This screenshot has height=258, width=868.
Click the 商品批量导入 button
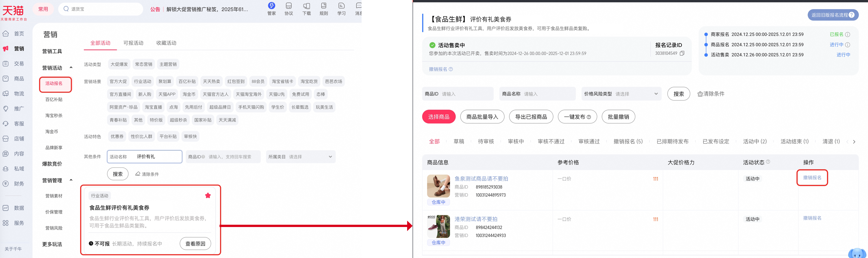click(x=482, y=117)
